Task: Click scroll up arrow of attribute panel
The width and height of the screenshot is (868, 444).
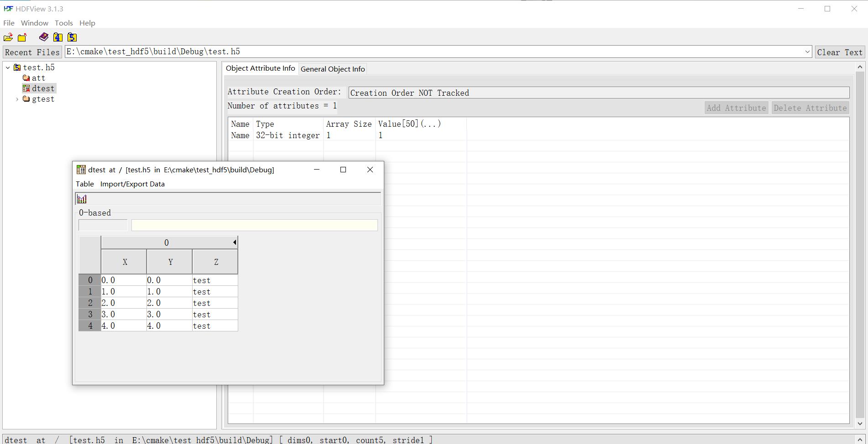Action: [860, 67]
